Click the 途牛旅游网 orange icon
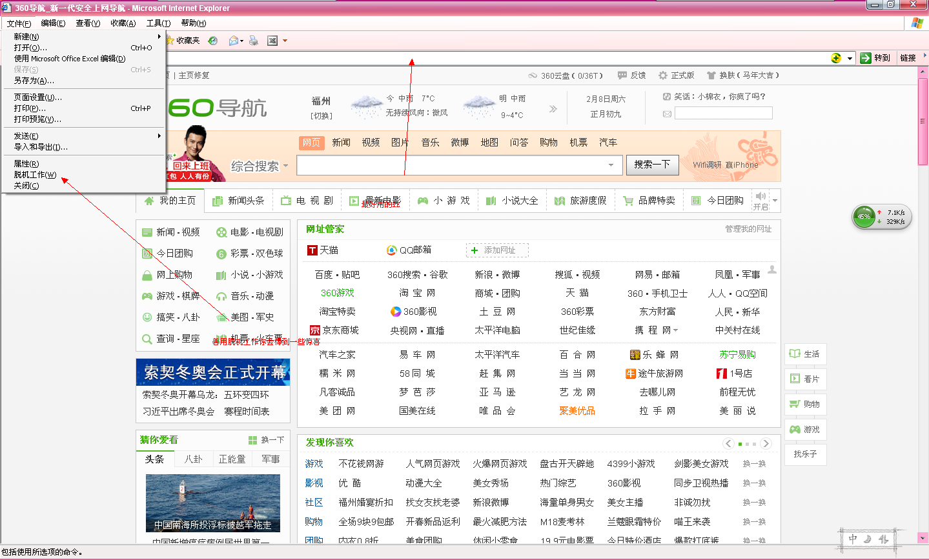Image resolution: width=929 pixels, height=560 pixels. [631, 374]
